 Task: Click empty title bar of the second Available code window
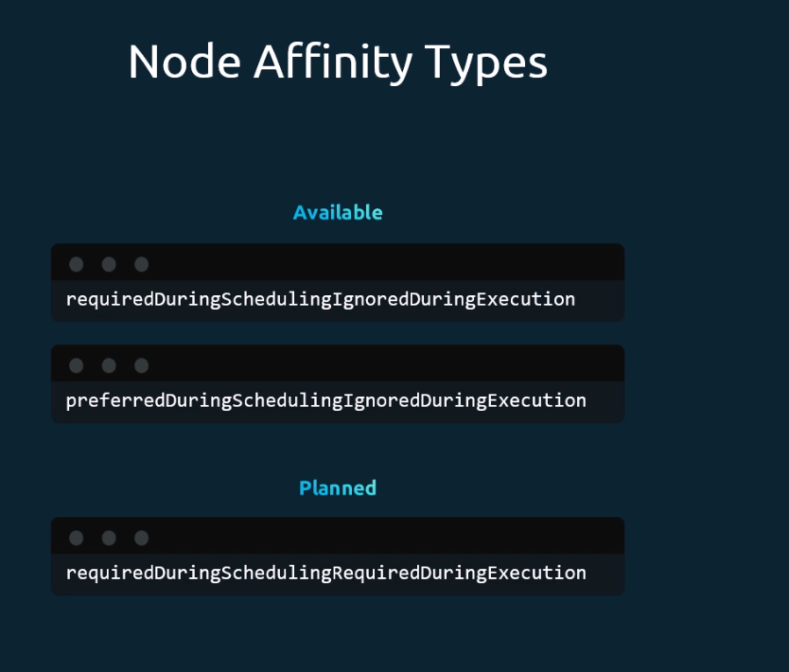(378, 364)
